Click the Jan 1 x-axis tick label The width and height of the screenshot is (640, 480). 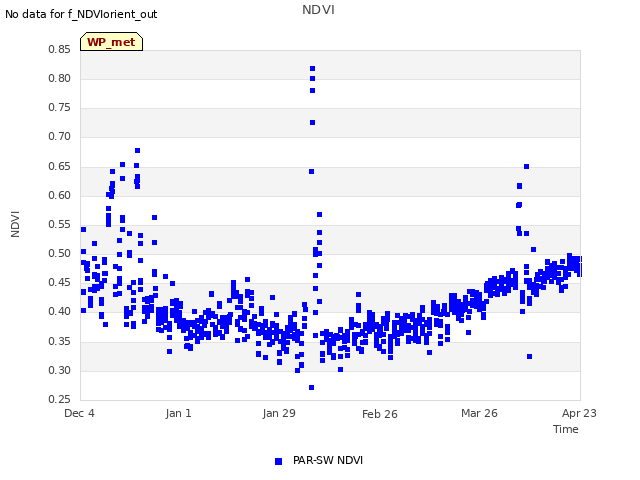178,413
